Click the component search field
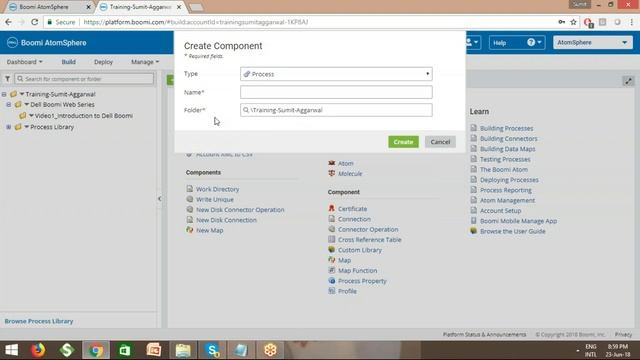Screen dimensions: 640x360 pyautogui.click(x=84, y=79)
